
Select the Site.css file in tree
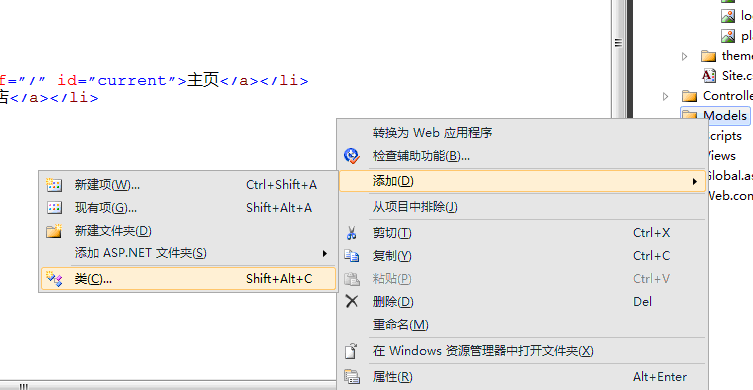737,75
